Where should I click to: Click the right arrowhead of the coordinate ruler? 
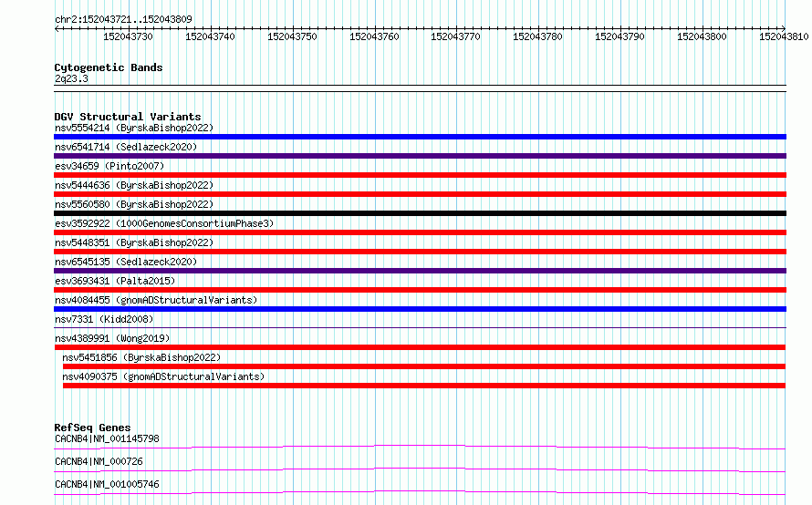(x=784, y=28)
